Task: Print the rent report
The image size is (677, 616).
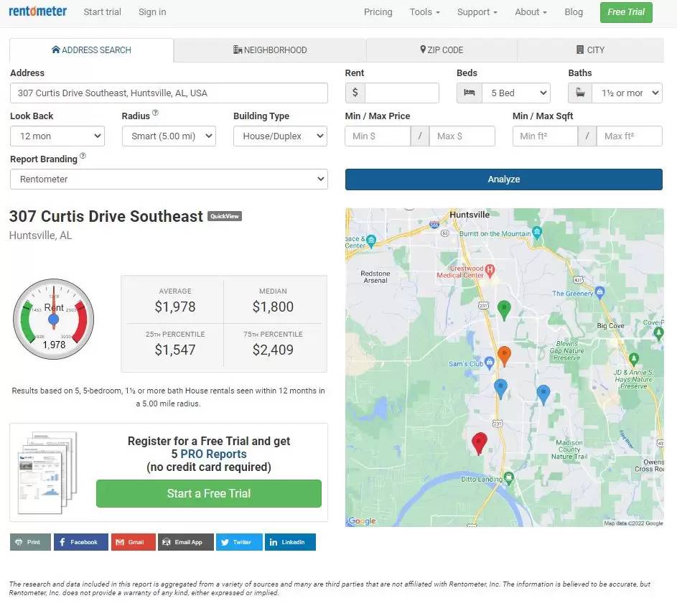Action: click(30, 542)
